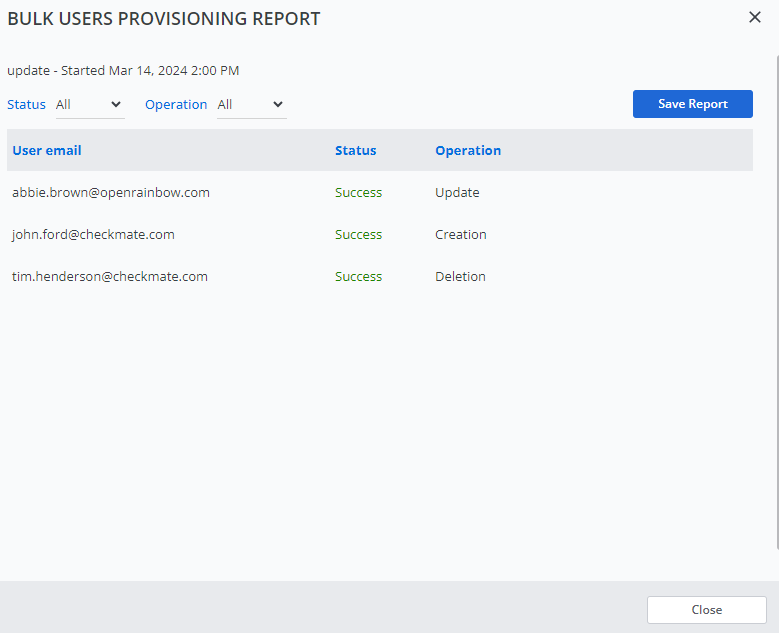Screen dimensions: 779x633
Task: Close the provisioning report with X icon
Action: [x=755, y=17]
